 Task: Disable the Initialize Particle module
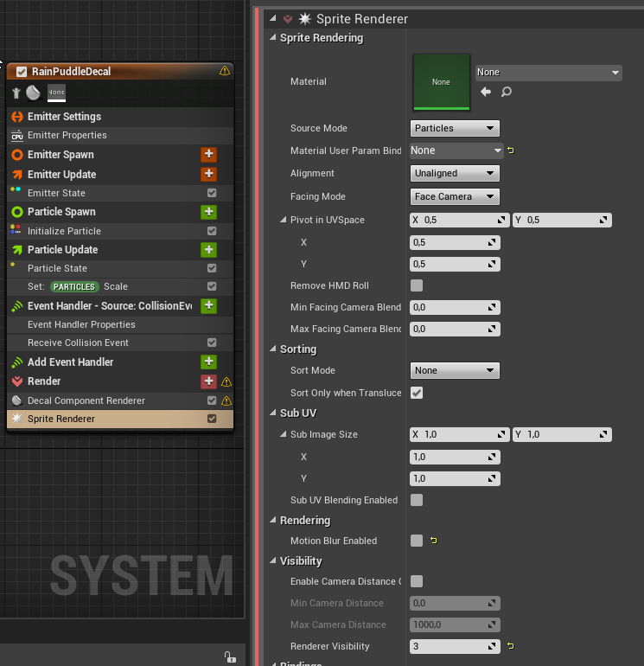(x=212, y=231)
